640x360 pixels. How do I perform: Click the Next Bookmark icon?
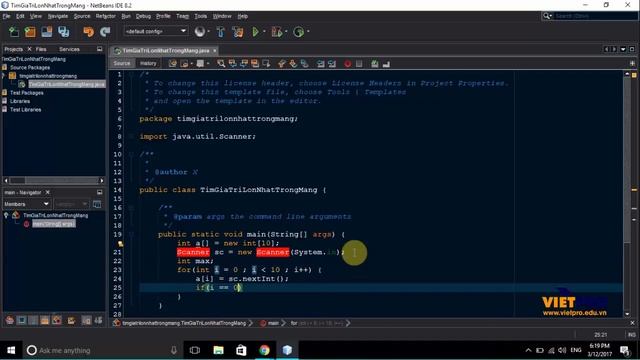pos(293,63)
